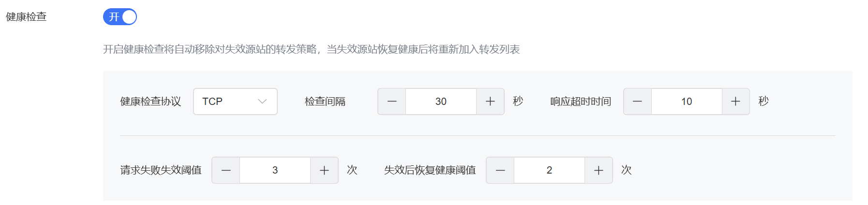
Task: Lower the 失效后恢复健康阈值 using minus
Action: (500, 170)
